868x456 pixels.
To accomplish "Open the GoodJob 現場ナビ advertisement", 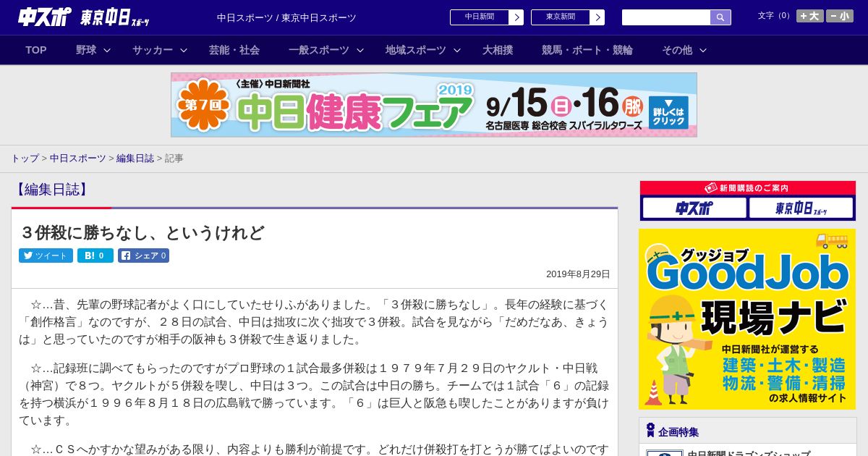I will pos(747,319).
